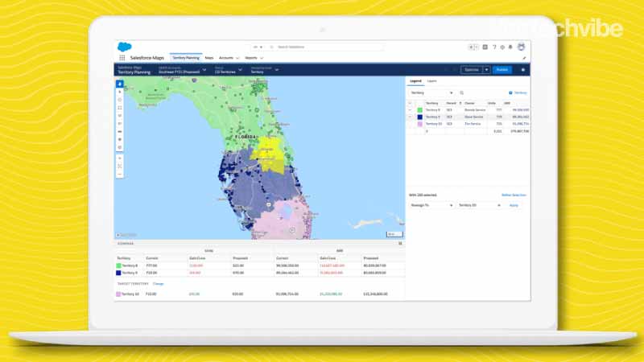The height and width of the screenshot is (362, 644).
Task: Click the Optimize button
Action: pyautogui.click(x=472, y=70)
